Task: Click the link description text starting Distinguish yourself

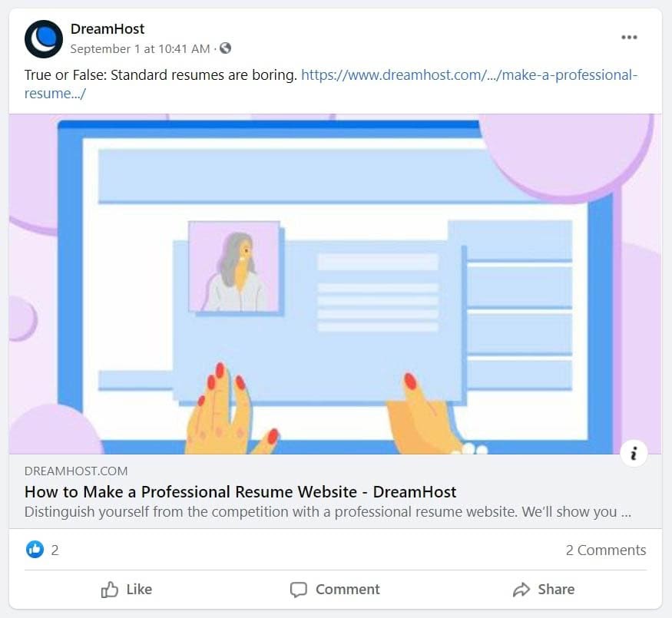Action: [x=327, y=512]
